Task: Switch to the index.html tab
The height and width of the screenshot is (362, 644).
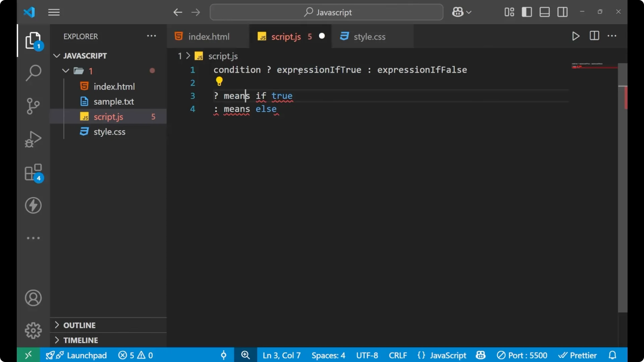Action: 208,37
